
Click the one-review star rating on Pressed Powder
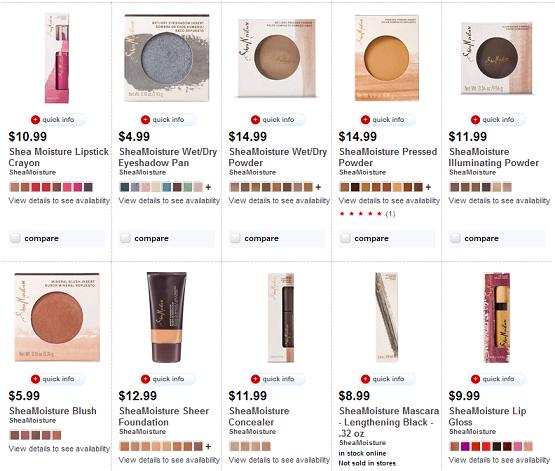click(367, 214)
